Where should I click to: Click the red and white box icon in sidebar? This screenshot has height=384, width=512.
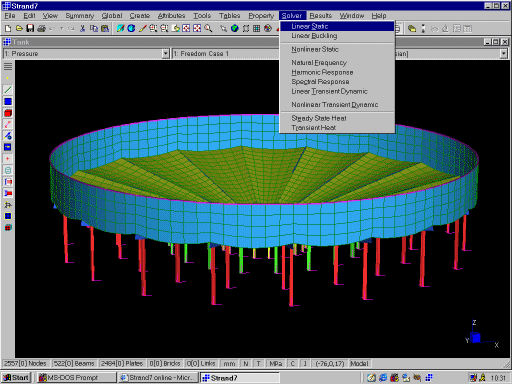[x=8, y=182]
